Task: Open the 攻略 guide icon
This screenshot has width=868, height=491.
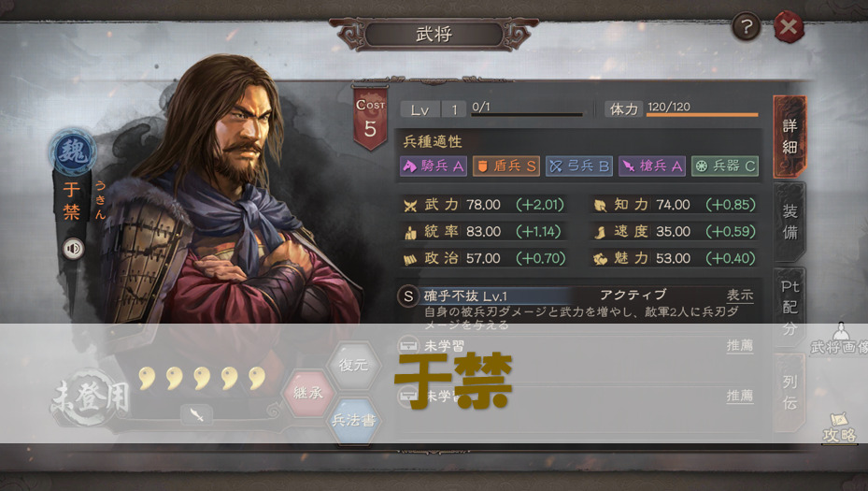Action: pos(839,427)
